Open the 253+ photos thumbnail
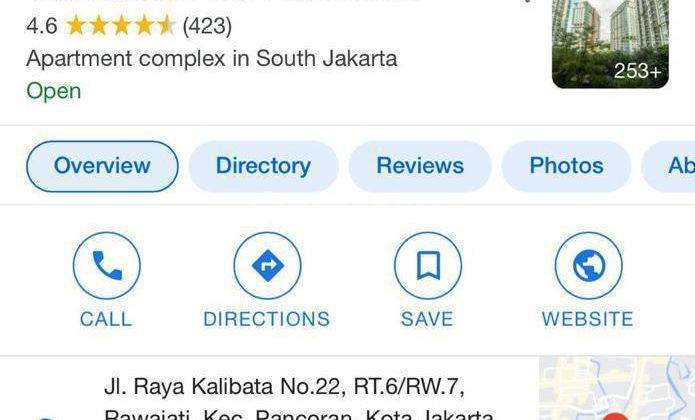The image size is (695, 420). click(x=610, y=44)
